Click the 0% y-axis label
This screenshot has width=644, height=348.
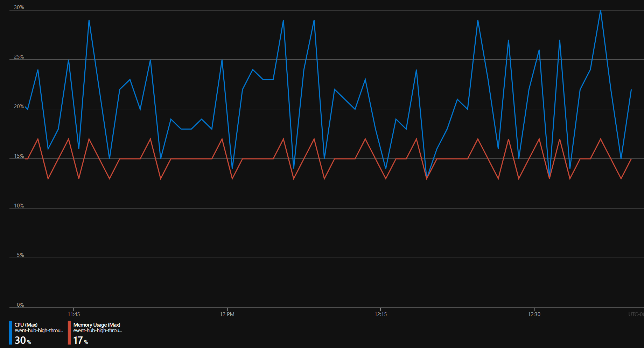(20, 305)
